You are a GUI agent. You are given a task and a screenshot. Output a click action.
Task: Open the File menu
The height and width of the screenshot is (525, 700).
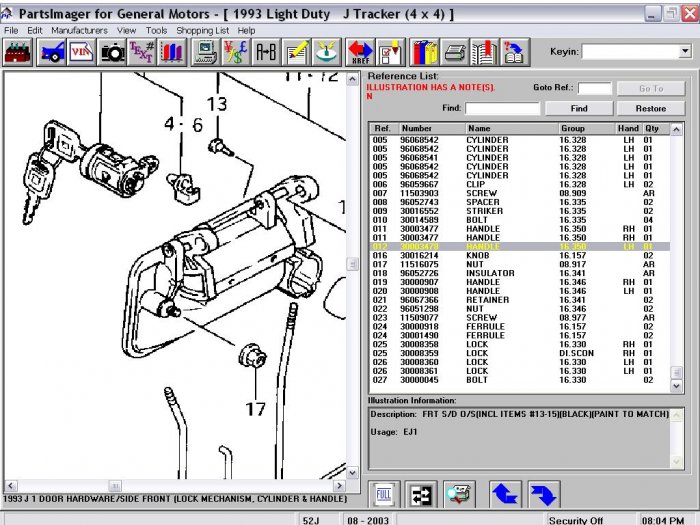[11, 30]
